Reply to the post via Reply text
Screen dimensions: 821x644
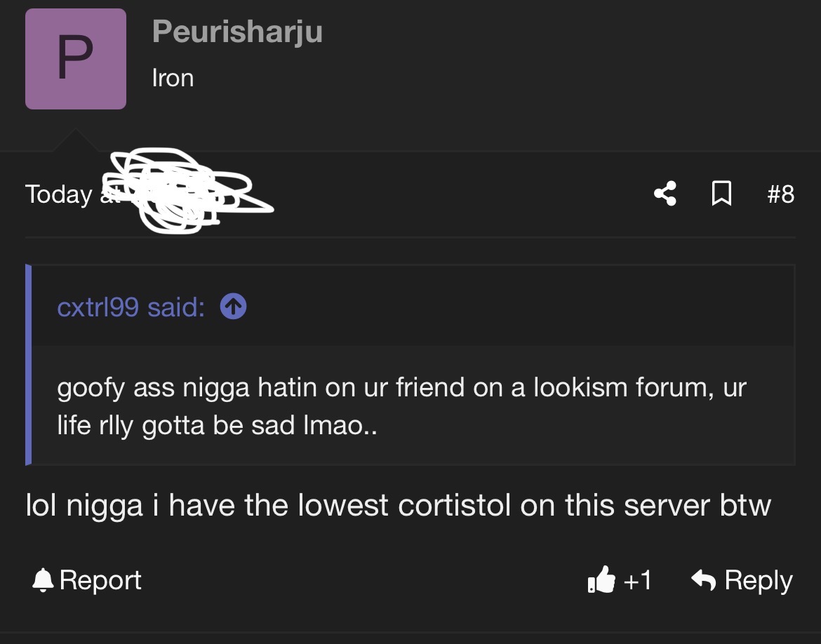coord(758,580)
